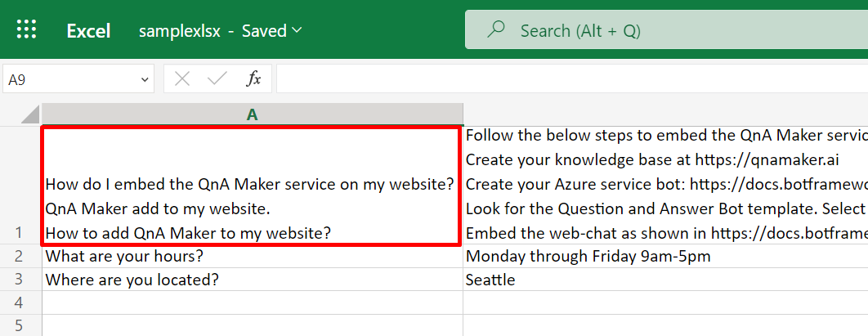Select the cell containing Seattle

pos(665,279)
